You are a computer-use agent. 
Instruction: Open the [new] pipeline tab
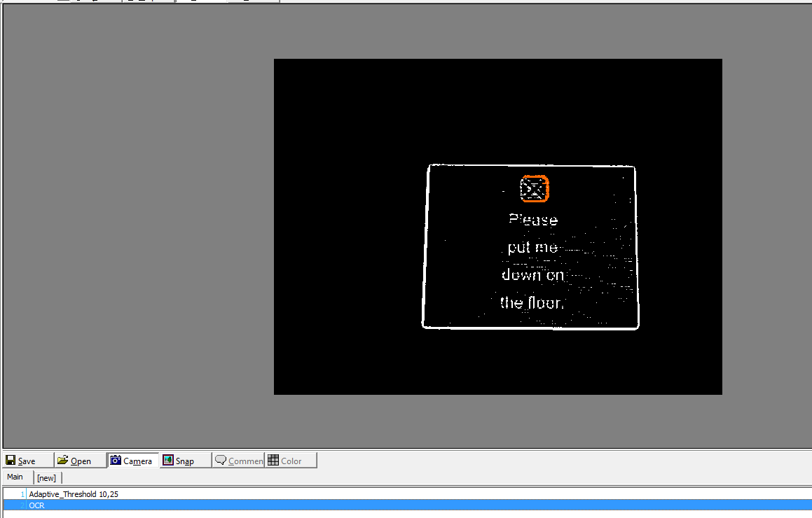[47, 478]
